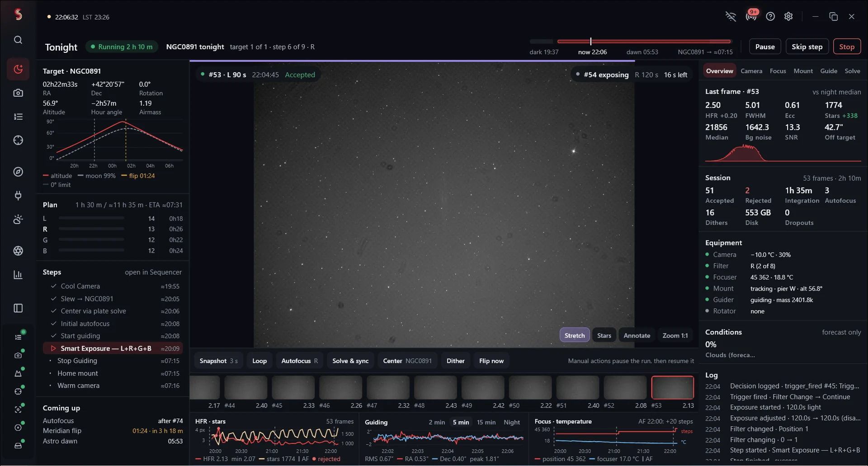
Task: Switch to the Mount tab
Action: 803,71
